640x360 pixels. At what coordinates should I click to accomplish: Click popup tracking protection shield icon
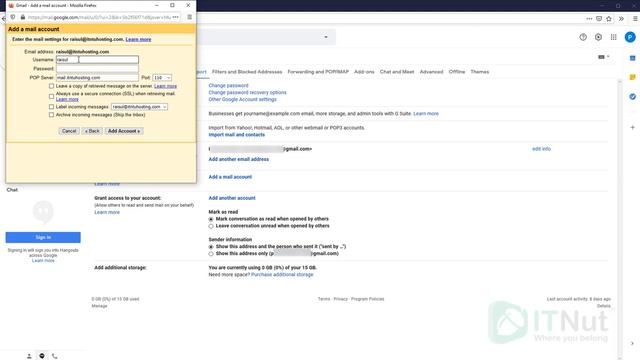pyautogui.click(x=13, y=17)
